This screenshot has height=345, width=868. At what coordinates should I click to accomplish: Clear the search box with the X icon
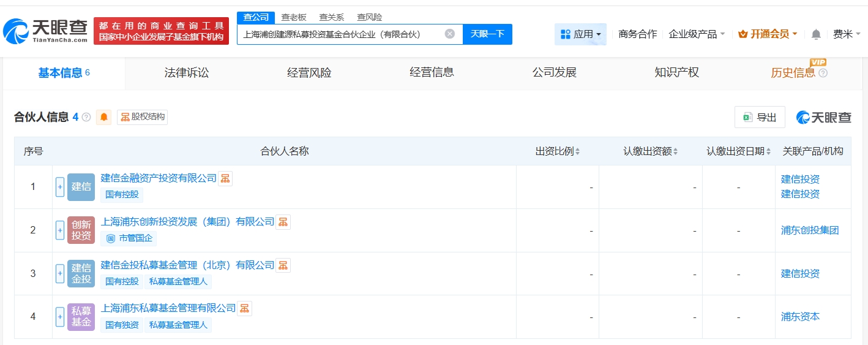point(449,34)
